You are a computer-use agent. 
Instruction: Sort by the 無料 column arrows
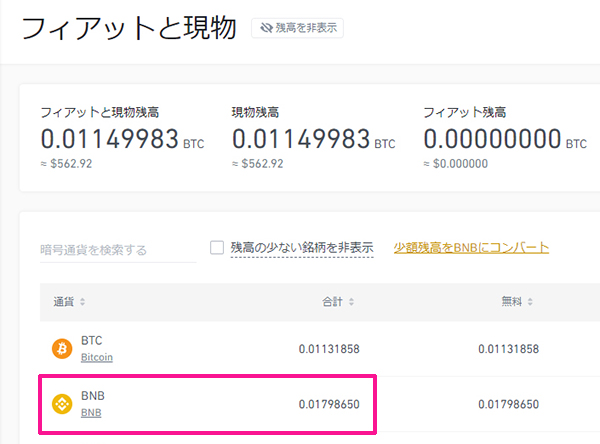point(530,302)
